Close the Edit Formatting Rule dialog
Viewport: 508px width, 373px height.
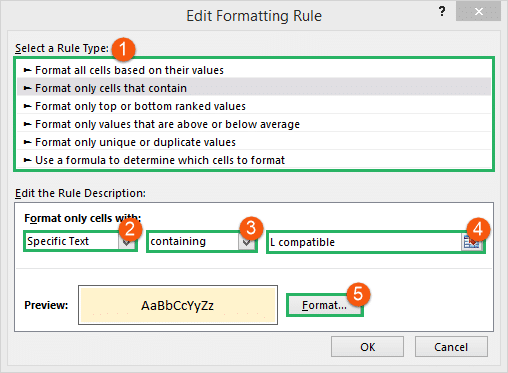(478, 12)
